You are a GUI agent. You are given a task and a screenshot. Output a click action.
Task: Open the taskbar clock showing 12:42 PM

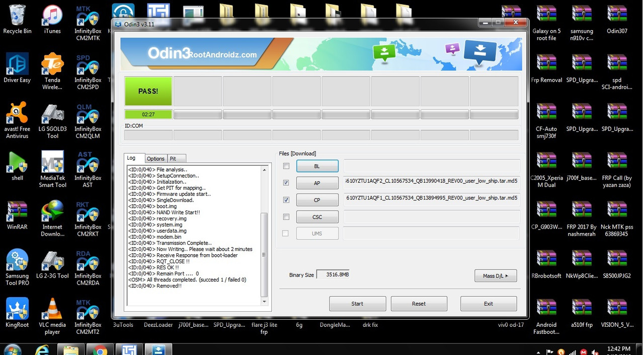619,350
